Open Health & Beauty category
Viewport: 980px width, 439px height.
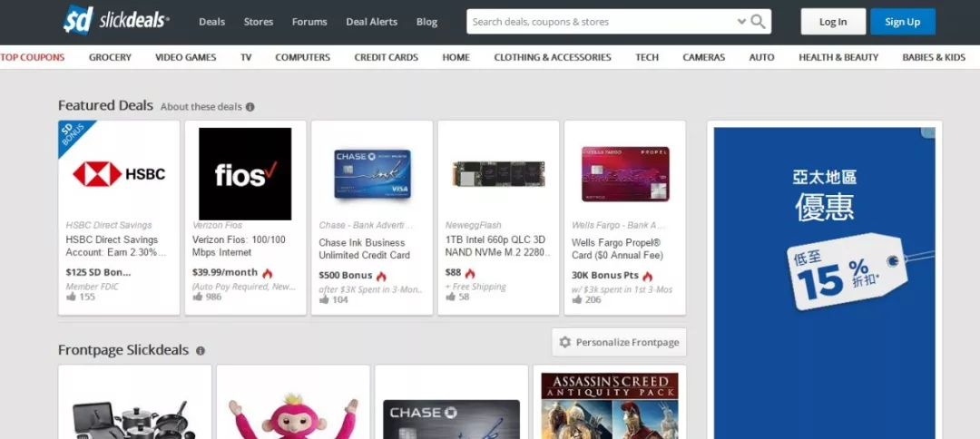(838, 57)
